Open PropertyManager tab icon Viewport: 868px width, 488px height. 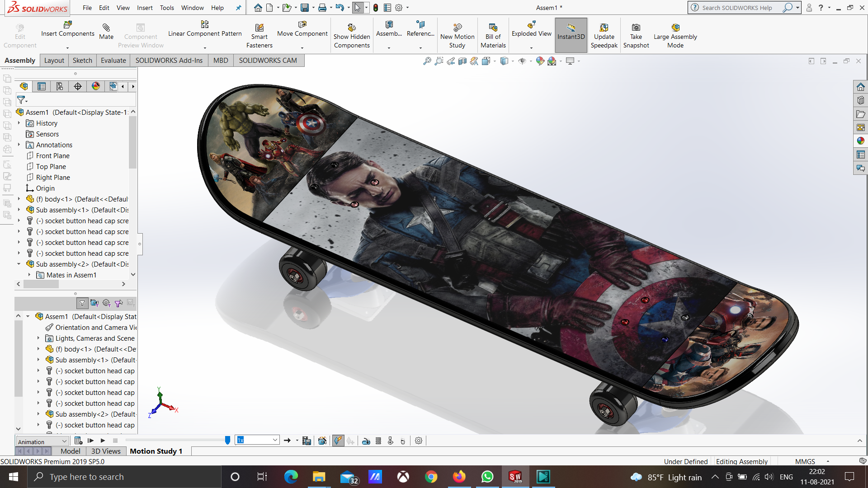(x=42, y=86)
